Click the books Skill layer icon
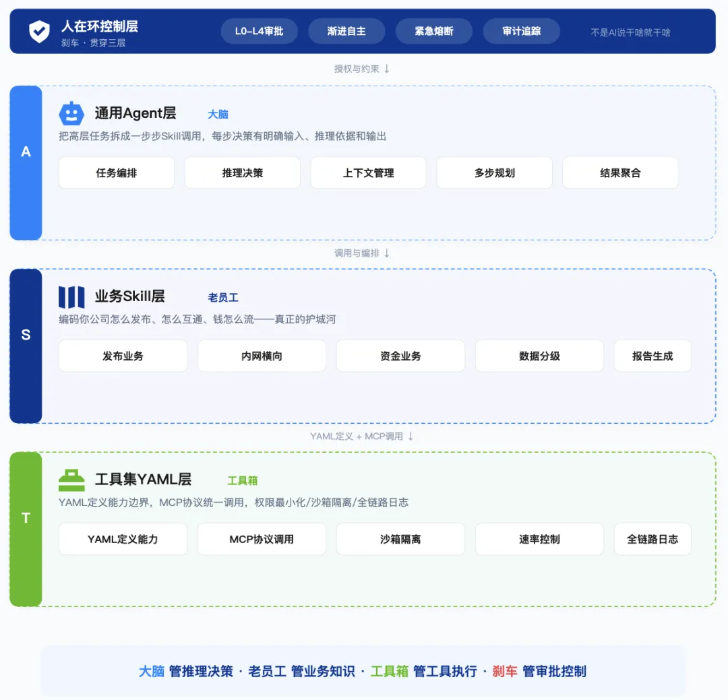Image resolution: width=728 pixels, height=700 pixels. point(71,297)
